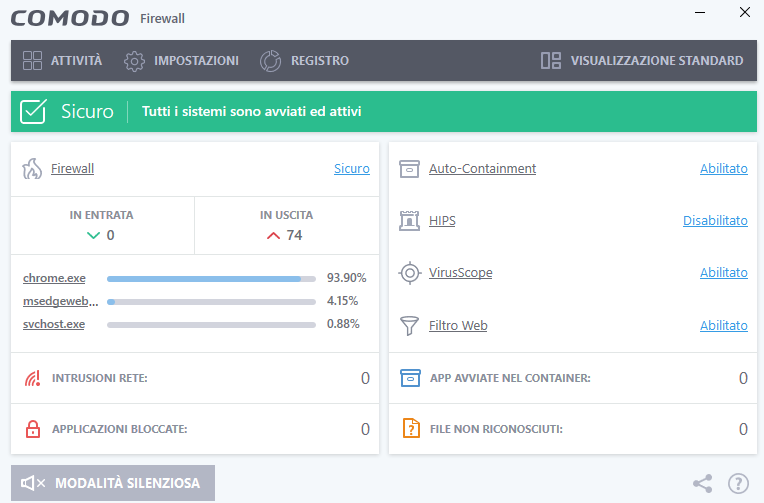Toggle Auto-Containment Abilitato status
764x503 pixels.
tap(723, 169)
